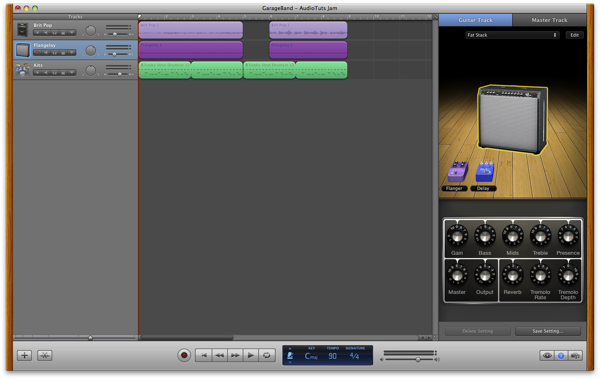Screen dimensions: 600x379
Task: Switch to the Guitar Track tab
Action: (475, 20)
